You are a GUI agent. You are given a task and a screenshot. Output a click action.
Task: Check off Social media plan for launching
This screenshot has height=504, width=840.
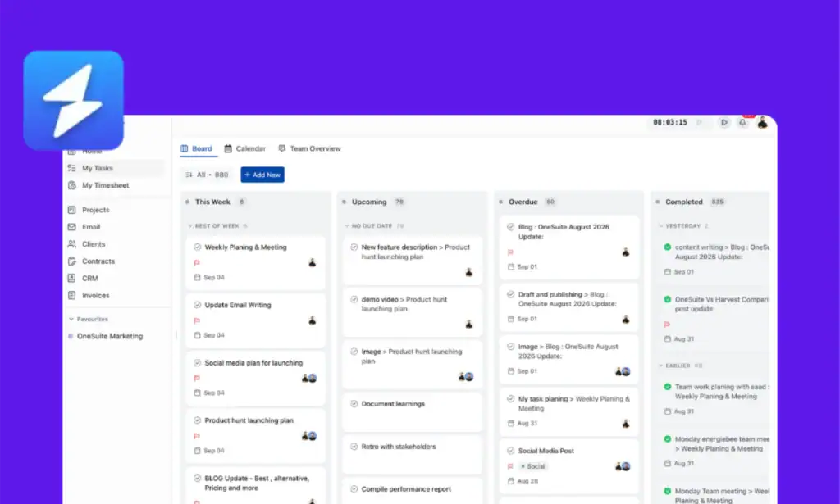tap(197, 363)
